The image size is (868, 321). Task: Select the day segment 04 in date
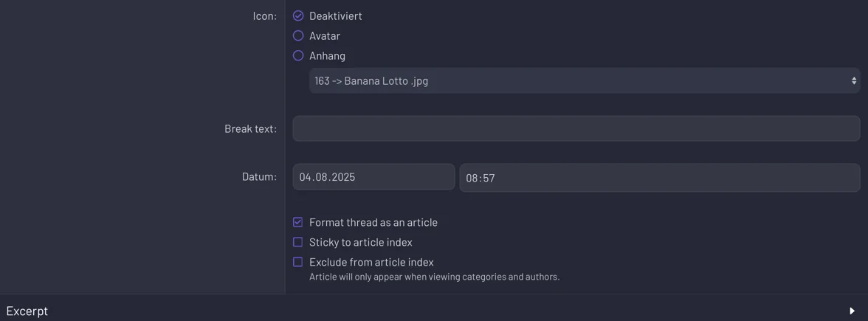point(305,178)
